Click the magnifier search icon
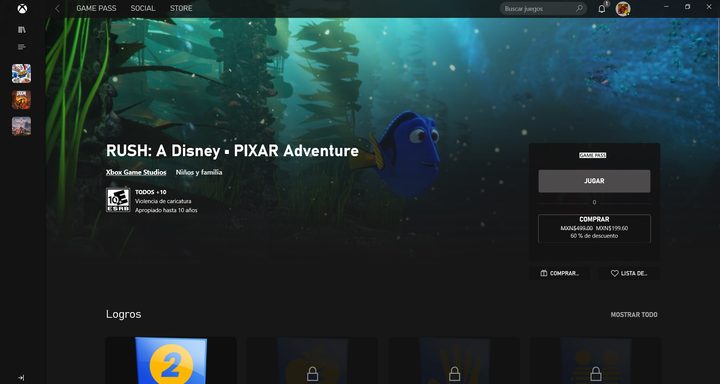Image resolution: width=720 pixels, height=384 pixels. coord(579,8)
